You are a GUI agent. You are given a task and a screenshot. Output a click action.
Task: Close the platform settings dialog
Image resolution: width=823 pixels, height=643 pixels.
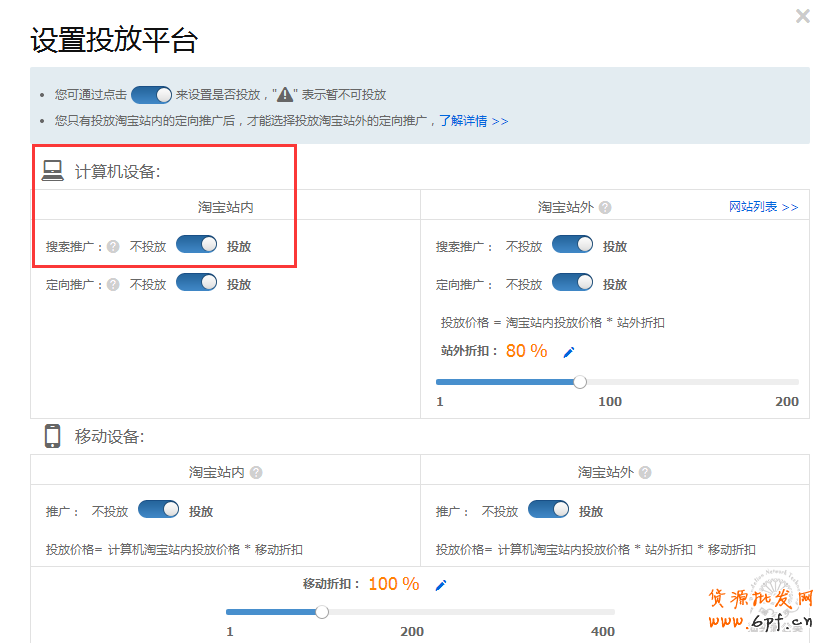(x=802, y=16)
